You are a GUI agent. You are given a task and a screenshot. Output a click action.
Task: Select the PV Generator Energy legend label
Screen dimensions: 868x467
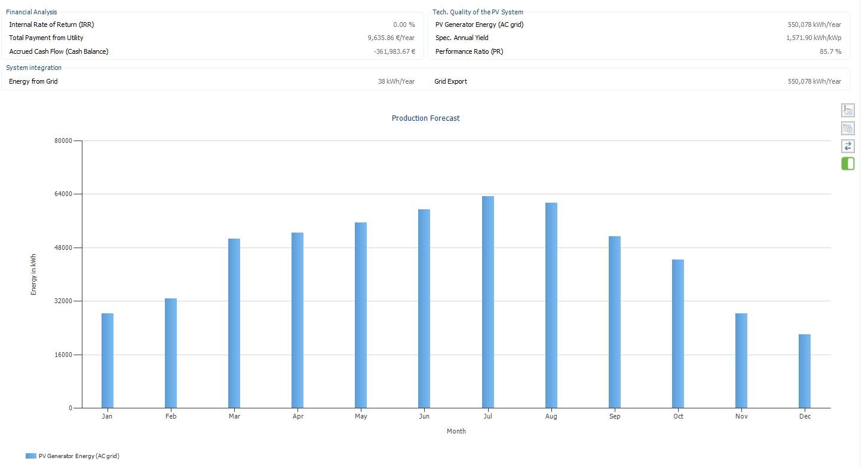click(79, 456)
